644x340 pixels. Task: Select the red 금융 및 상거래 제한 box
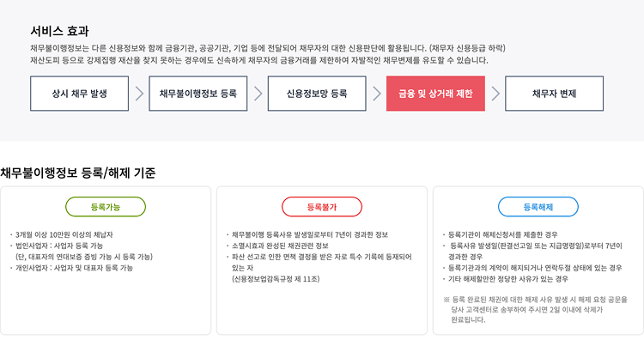coord(435,94)
